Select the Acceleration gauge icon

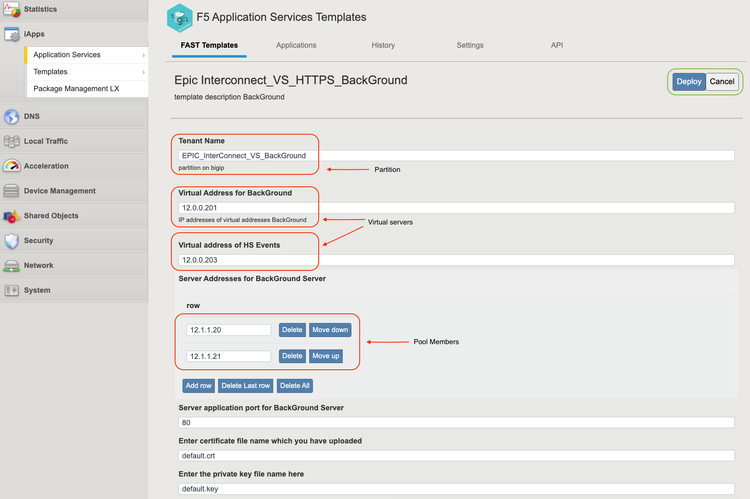point(12,166)
